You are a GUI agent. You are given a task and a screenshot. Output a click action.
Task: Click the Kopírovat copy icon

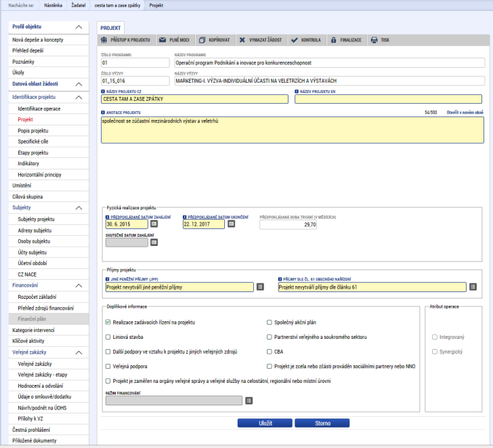[202, 40]
